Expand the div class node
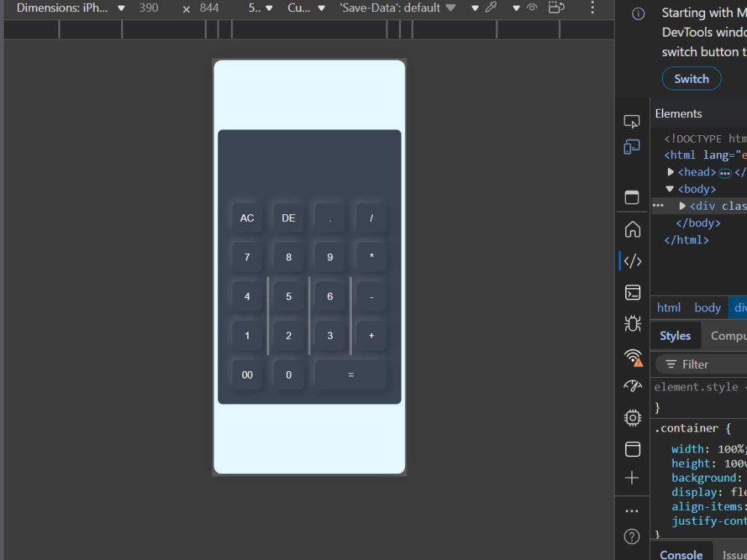This screenshot has height=560, width=747. (x=682, y=206)
